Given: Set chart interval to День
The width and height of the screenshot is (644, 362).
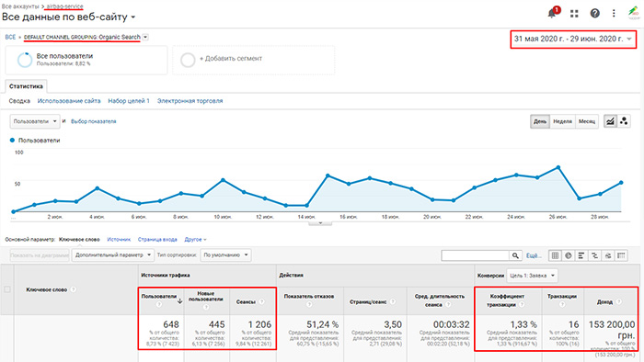Looking at the screenshot, I should pyautogui.click(x=540, y=121).
